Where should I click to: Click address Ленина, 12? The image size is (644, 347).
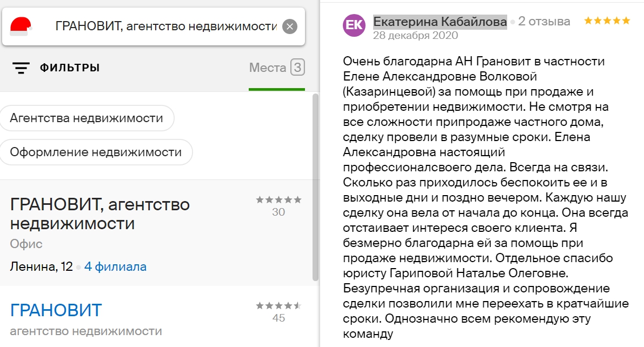click(41, 266)
